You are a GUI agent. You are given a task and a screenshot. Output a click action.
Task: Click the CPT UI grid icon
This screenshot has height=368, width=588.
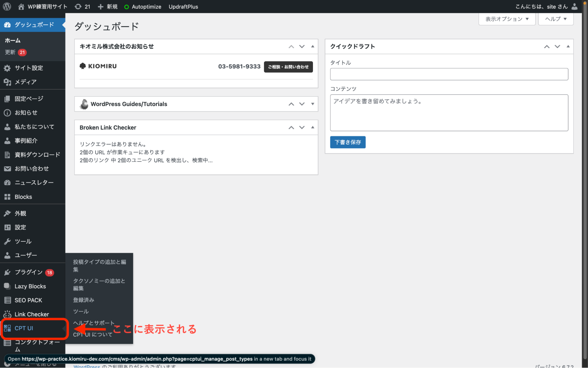(7, 328)
